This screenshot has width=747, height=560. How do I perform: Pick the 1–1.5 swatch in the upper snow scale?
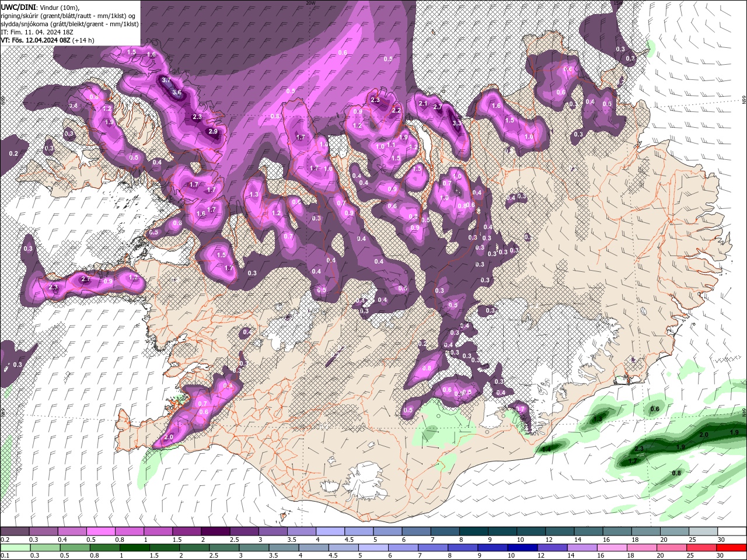tap(158, 531)
